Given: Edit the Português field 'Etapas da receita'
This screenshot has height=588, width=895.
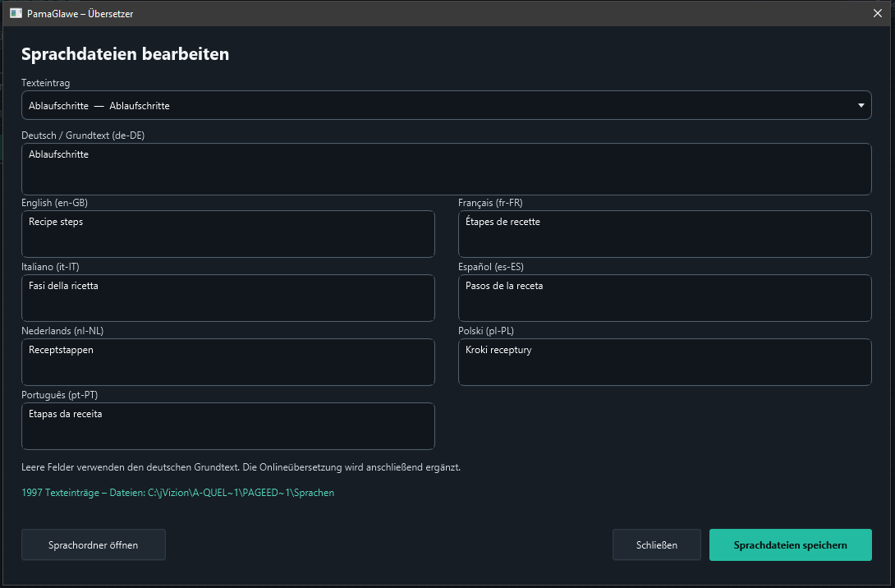Looking at the screenshot, I should [x=228, y=426].
